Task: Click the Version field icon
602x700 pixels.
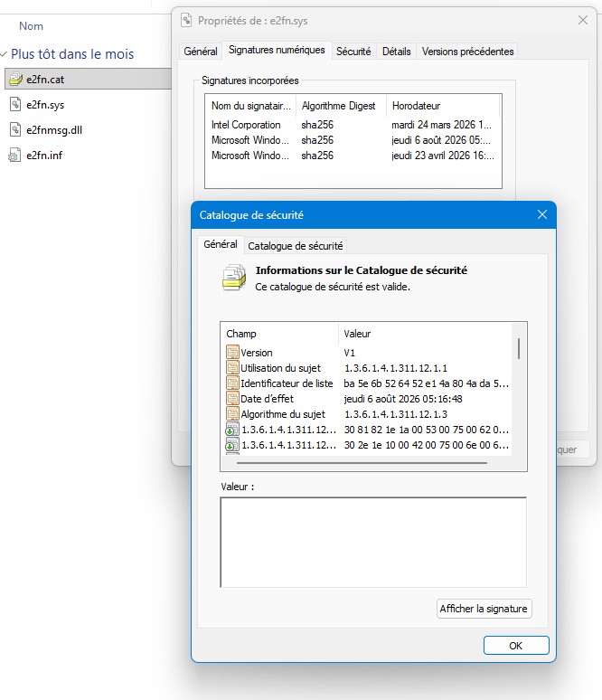Action: [x=232, y=352]
